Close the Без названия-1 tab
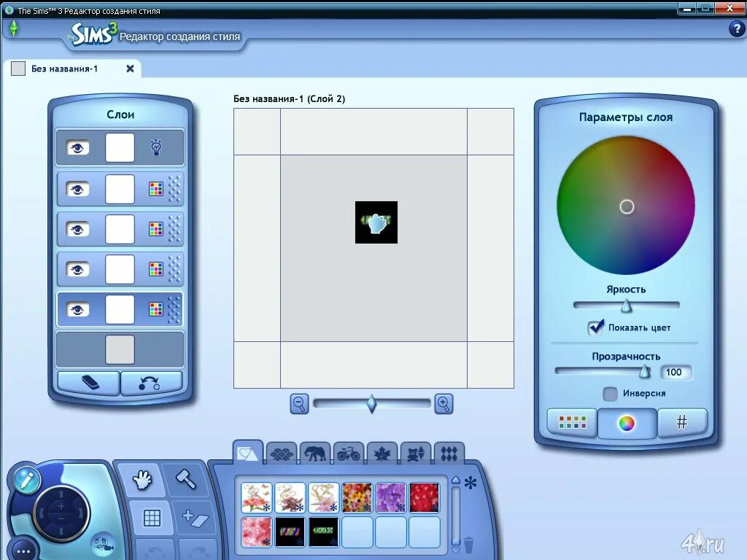Image resolution: width=747 pixels, height=560 pixels. (128, 68)
